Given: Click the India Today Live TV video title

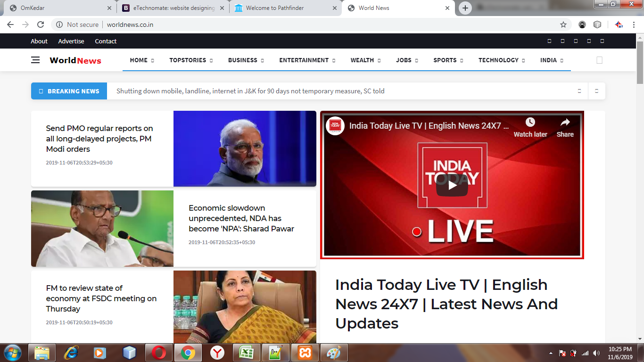Looking at the screenshot, I should pos(429,126).
